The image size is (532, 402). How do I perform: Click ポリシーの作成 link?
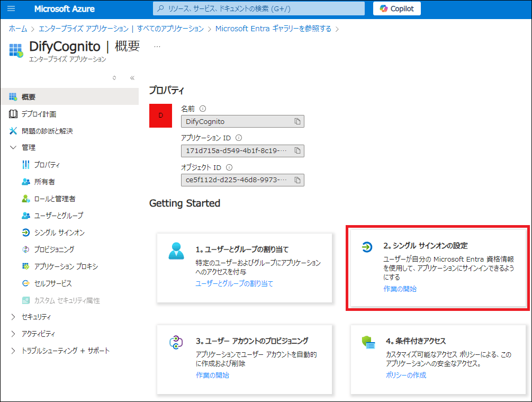tap(406, 375)
